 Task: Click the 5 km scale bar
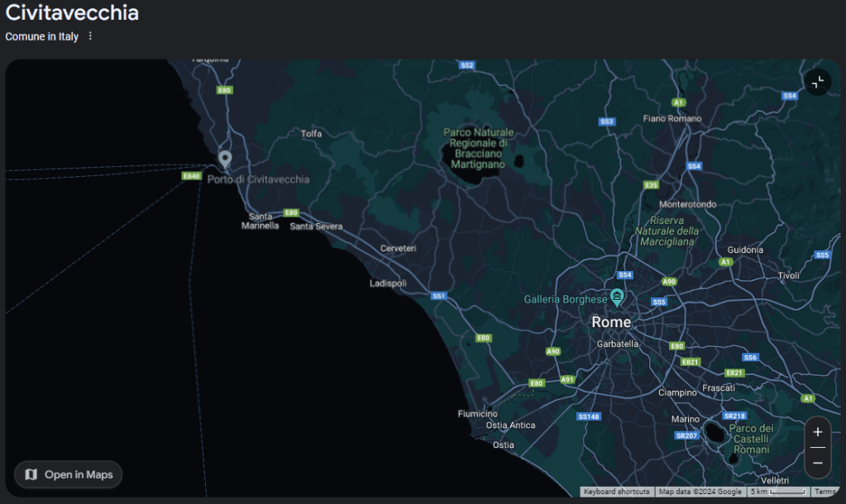point(778,492)
